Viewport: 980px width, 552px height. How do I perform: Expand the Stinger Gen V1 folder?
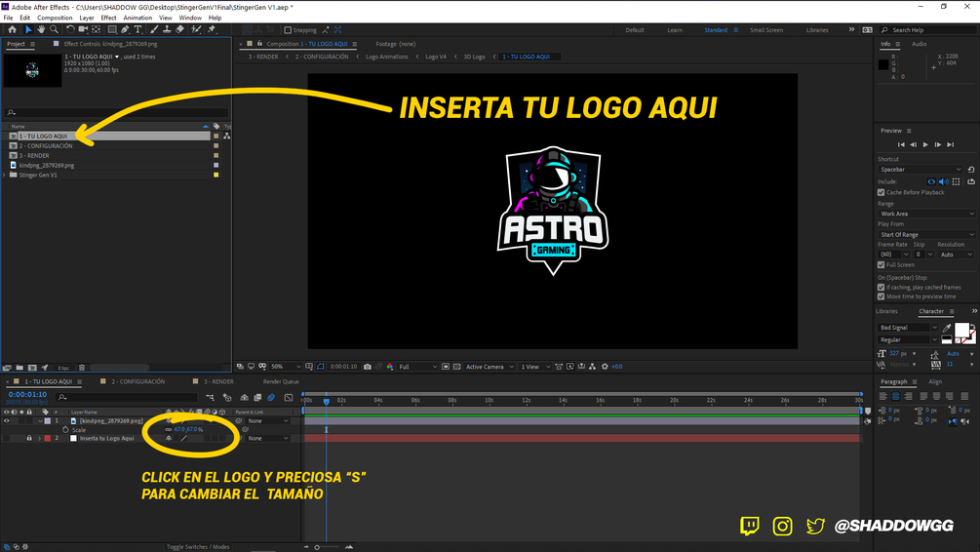[x=5, y=175]
